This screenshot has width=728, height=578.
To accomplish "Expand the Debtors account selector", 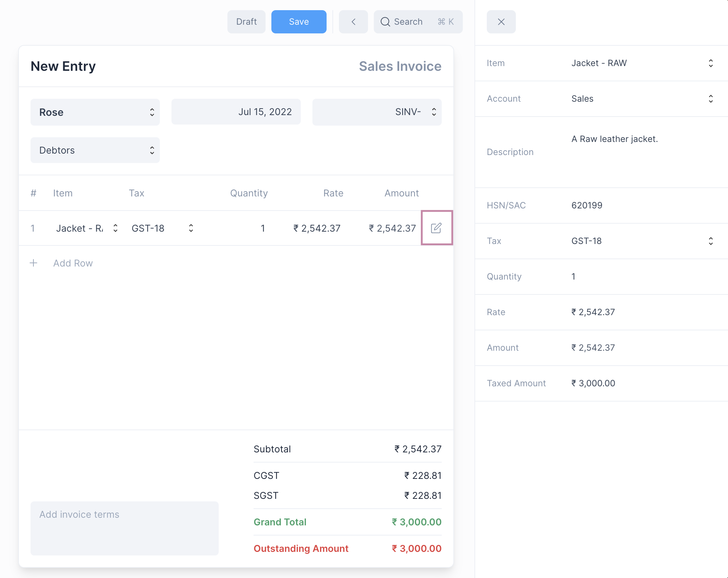I will pos(95,150).
